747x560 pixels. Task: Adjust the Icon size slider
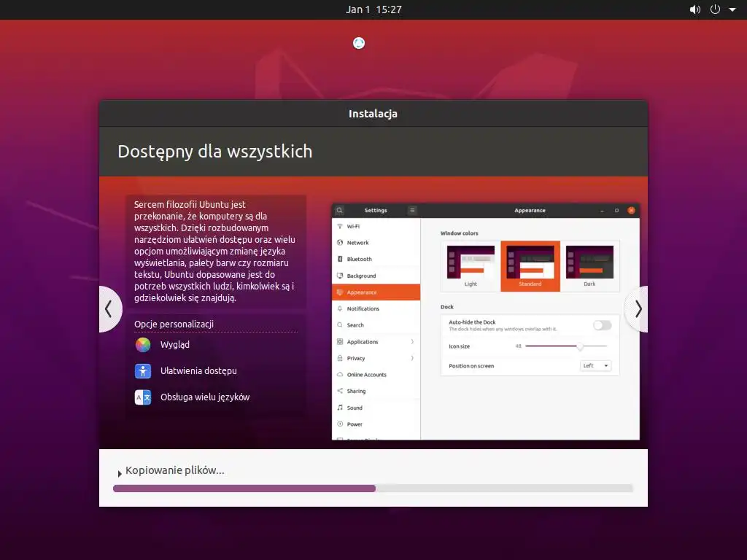pyautogui.click(x=566, y=346)
